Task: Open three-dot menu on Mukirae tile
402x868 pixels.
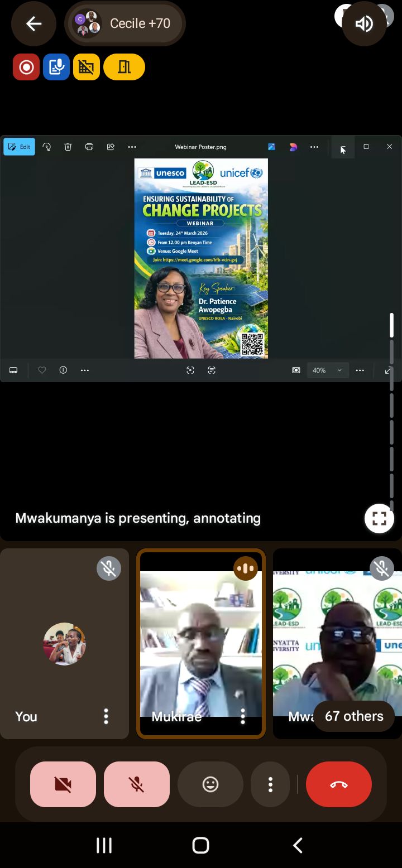Action: pos(243,716)
